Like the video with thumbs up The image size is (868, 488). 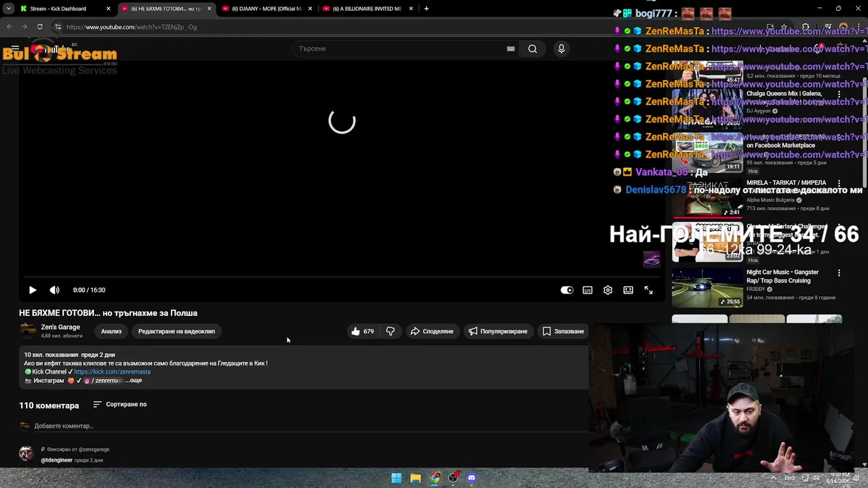tap(363, 331)
